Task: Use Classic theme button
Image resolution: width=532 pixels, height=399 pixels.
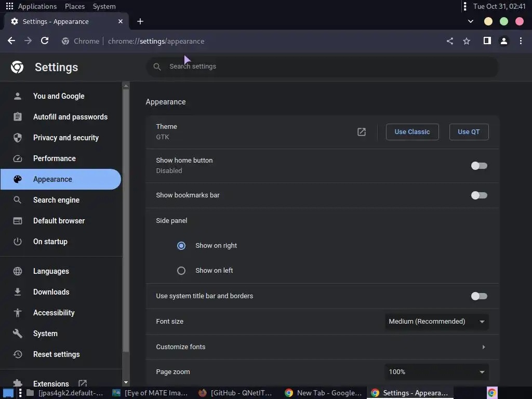Action: (x=412, y=131)
